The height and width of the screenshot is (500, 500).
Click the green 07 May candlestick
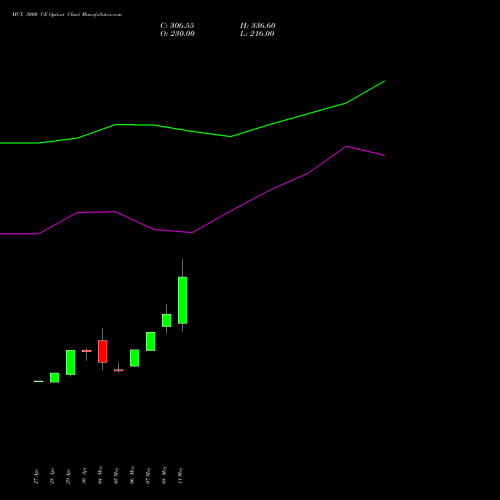[151, 341]
